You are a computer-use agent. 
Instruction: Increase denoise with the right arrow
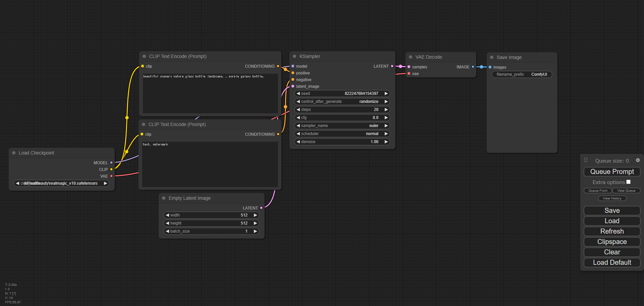(386, 142)
